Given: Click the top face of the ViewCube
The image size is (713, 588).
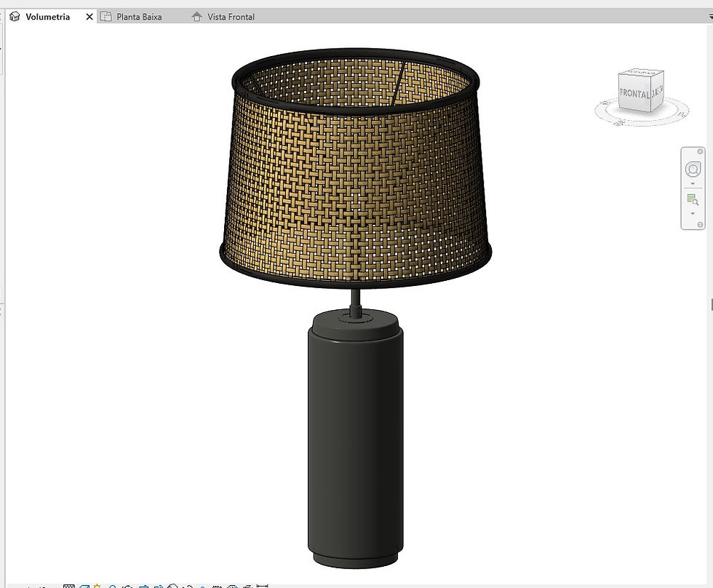Looking at the screenshot, I should (641, 72).
